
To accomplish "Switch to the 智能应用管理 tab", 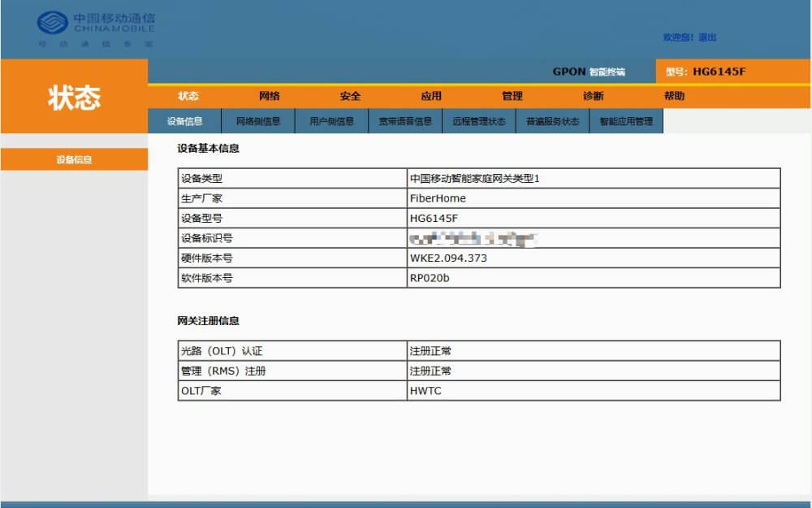I will pos(626,121).
